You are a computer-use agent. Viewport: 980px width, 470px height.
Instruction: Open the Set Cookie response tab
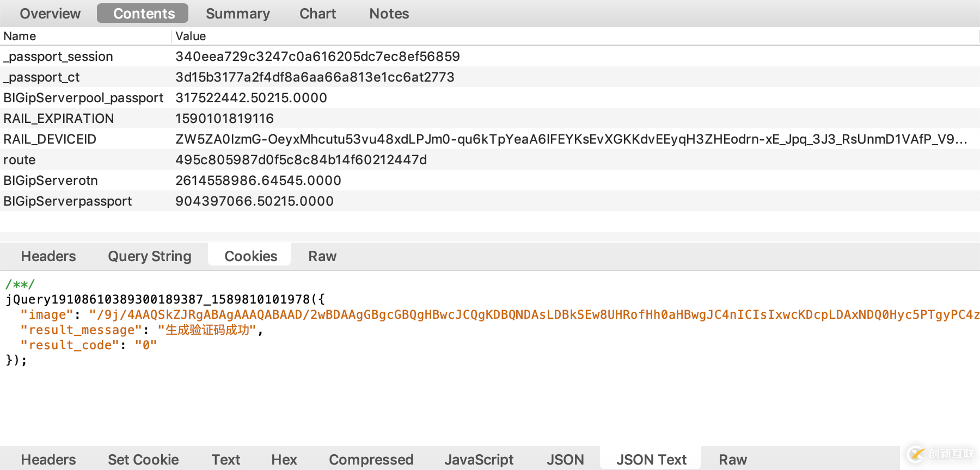click(143, 460)
